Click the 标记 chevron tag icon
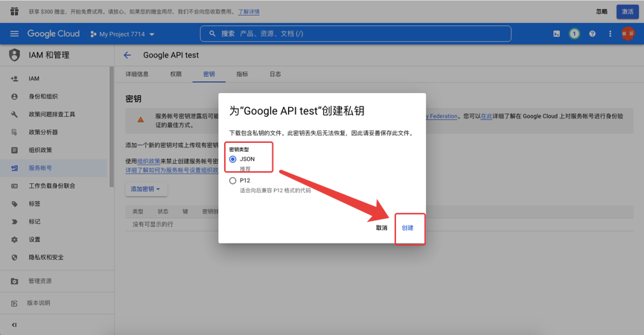This screenshot has width=644, height=335. click(14, 222)
